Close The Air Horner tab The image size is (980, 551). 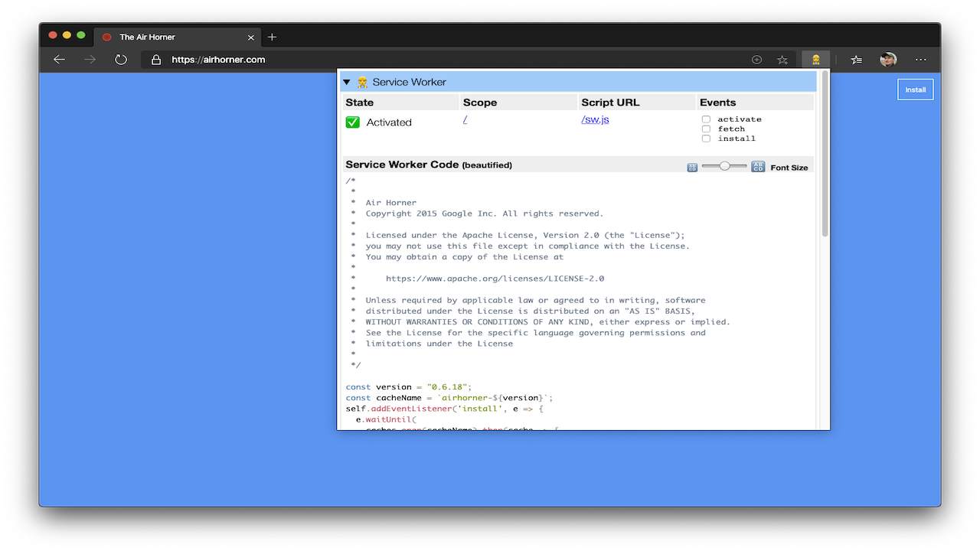pos(251,37)
